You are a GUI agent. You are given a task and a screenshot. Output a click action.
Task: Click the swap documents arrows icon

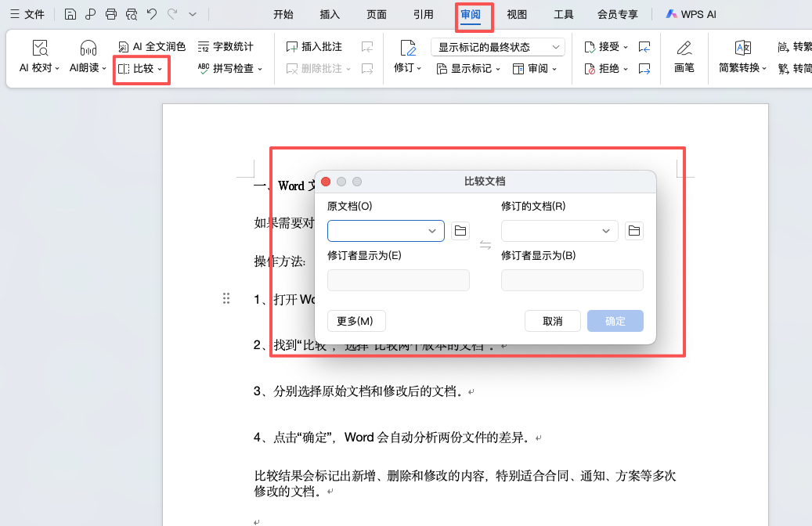tap(485, 245)
